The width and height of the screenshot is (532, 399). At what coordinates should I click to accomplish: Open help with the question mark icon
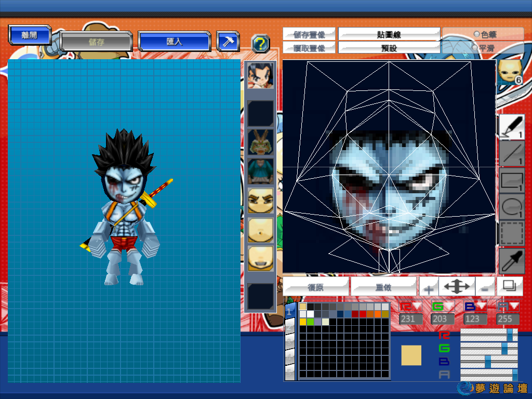[x=261, y=44]
